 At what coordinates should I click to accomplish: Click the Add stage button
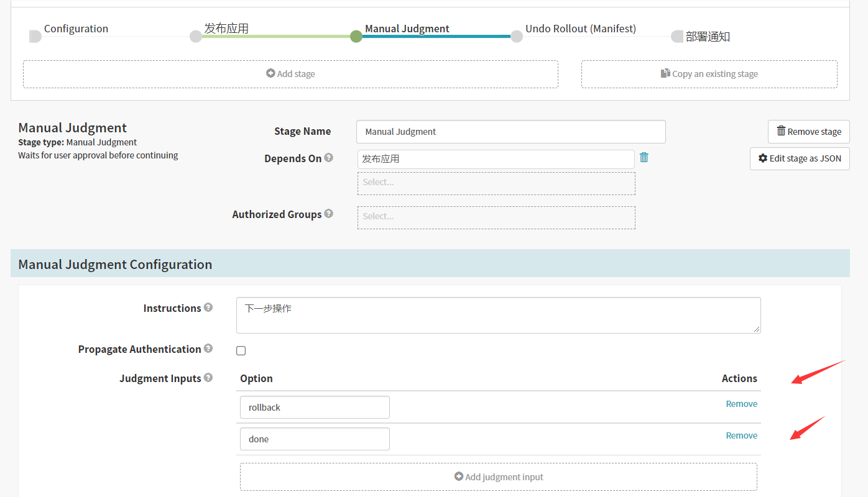pos(290,74)
